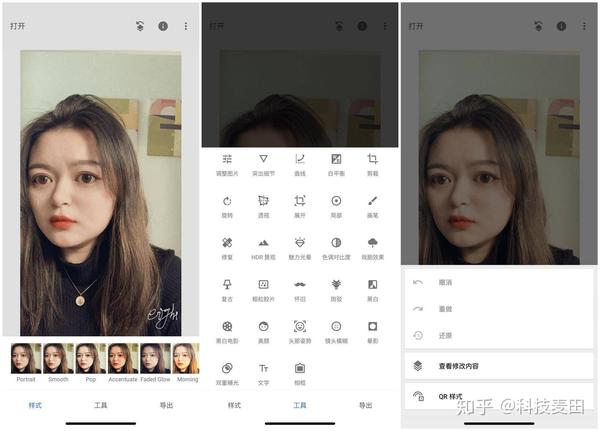Open the 粗粒胶片 Grainy Film filter

263,291
